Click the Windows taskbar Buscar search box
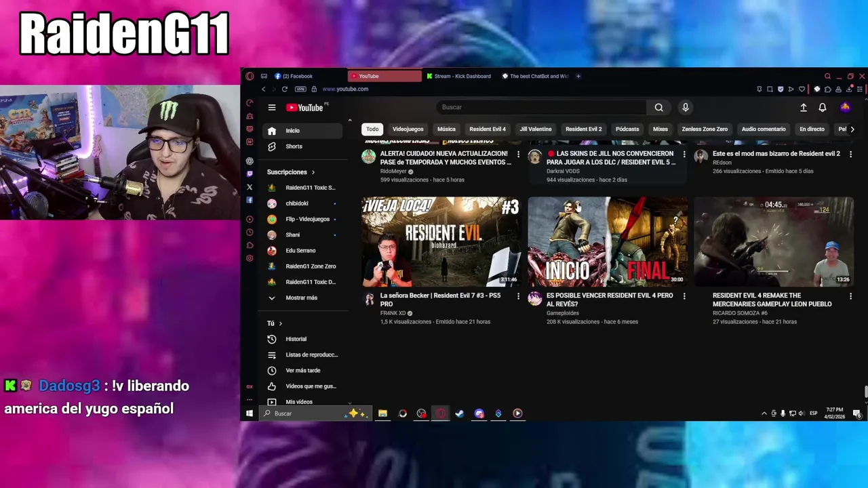Viewport: 868px width, 488px height. pyautogui.click(x=315, y=413)
